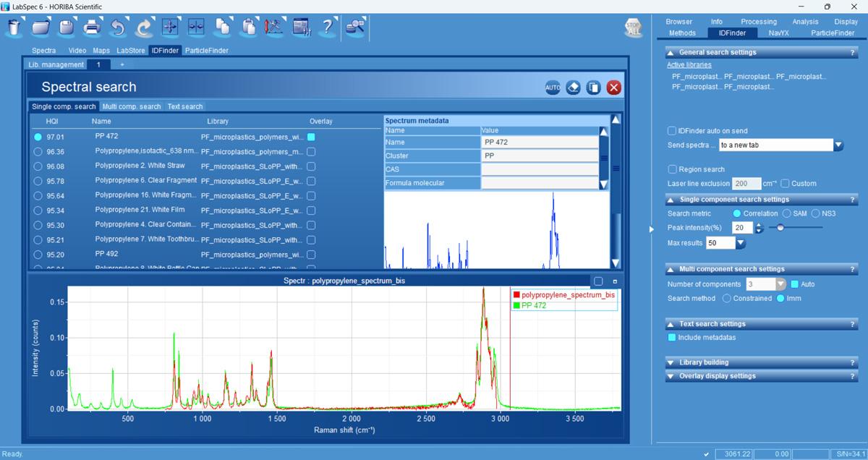This screenshot has width=868, height=460.
Task: Switch to Multi comp. search tab
Action: coord(131,106)
